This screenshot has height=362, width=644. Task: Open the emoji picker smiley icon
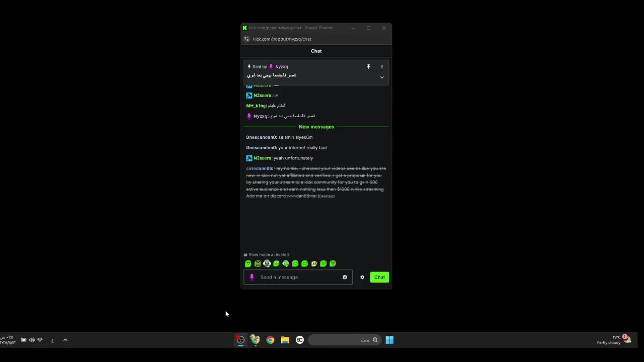click(x=345, y=277)
